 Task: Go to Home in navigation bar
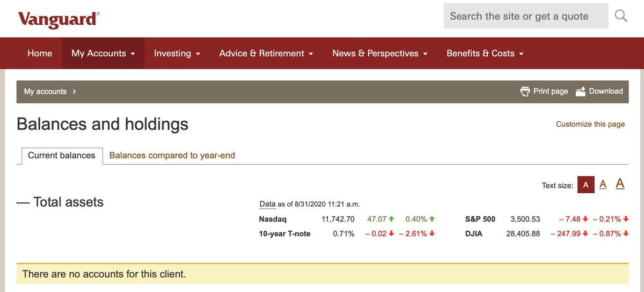(40, 53)
